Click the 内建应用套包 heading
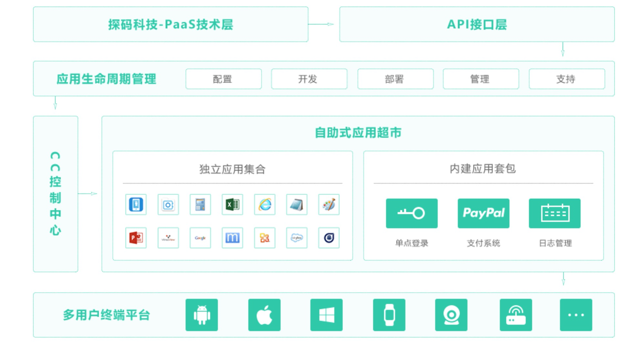Image resolution: width=644 pixels, height=346 pixels. pos(483,168)
